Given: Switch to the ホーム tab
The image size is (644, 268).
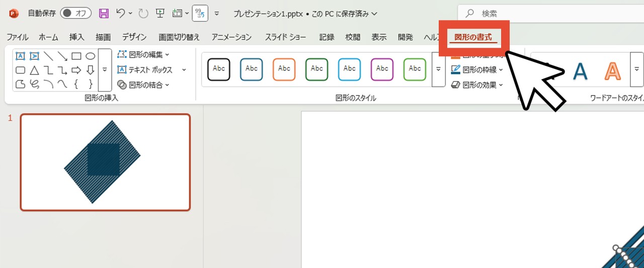Looking at the screenshot, I should [x=48, y=37].
